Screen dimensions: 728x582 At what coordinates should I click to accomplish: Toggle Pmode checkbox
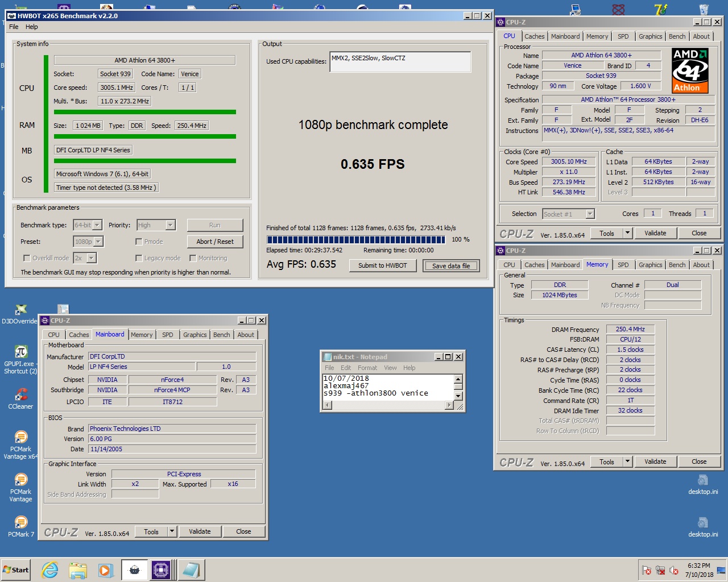(x=139, y=242)
